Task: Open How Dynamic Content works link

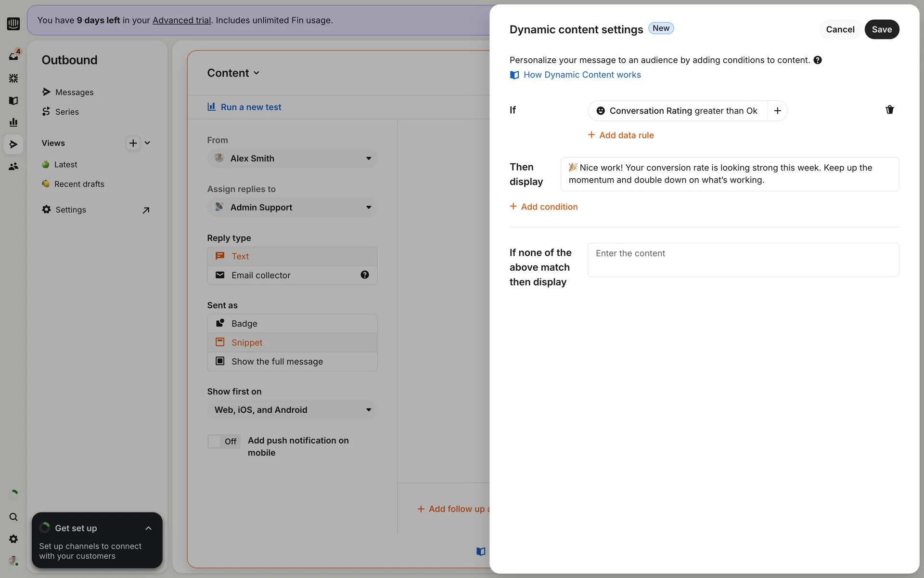Action: pos(582,75)
